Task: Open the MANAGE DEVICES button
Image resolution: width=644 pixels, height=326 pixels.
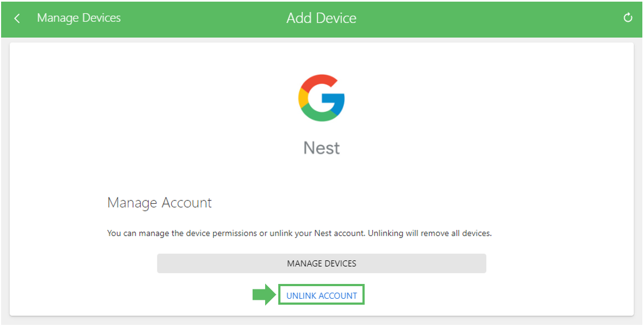Action: tap(321, 263)
